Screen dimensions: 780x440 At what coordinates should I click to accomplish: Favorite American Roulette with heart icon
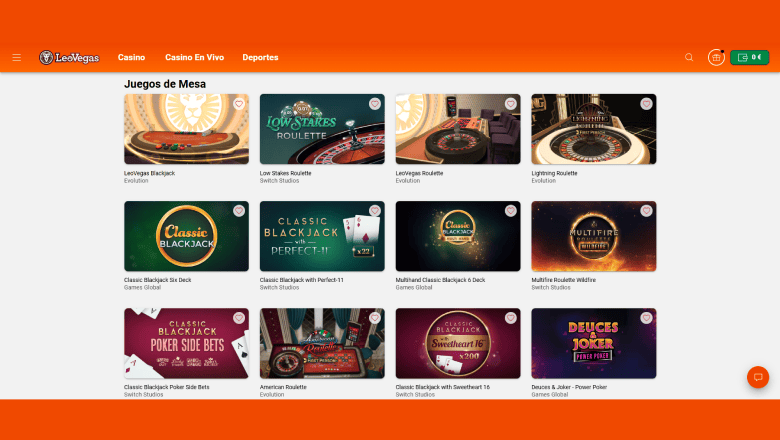pyautogui.click(x=375, y=318)
